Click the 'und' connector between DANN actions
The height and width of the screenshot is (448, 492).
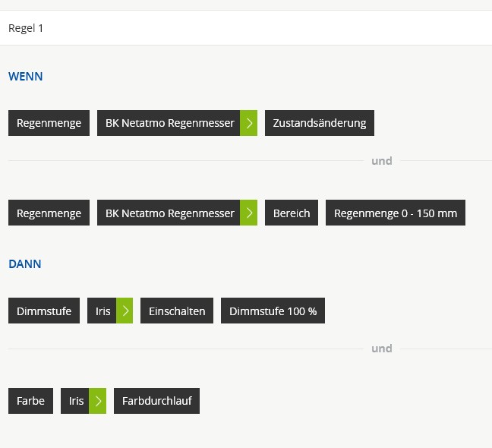[x=381, y=349]
